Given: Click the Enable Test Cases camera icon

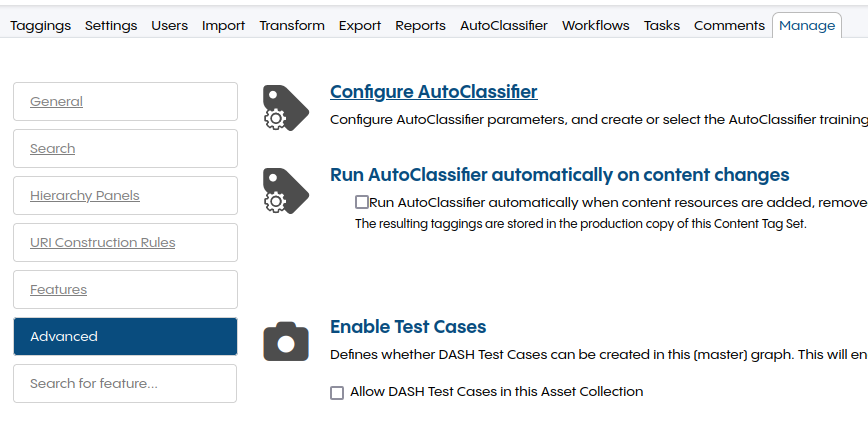Looking at the screenshot, I should click(285, 341).
